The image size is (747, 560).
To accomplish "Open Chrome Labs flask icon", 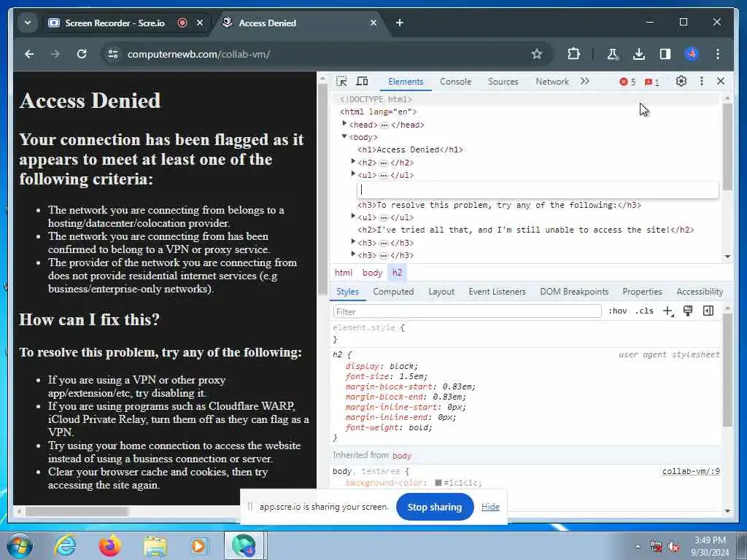I will (612, 54).
